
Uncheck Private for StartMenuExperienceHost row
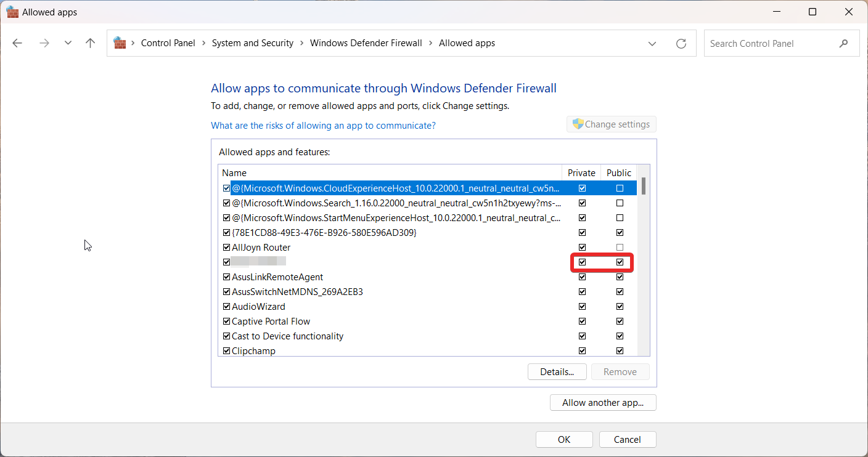click(x=582, y=218)
